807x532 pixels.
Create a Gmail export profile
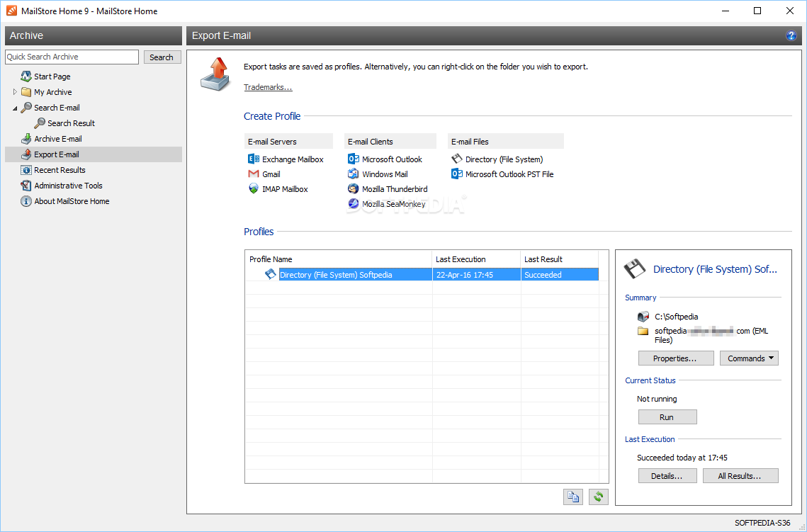coord(271,174)
